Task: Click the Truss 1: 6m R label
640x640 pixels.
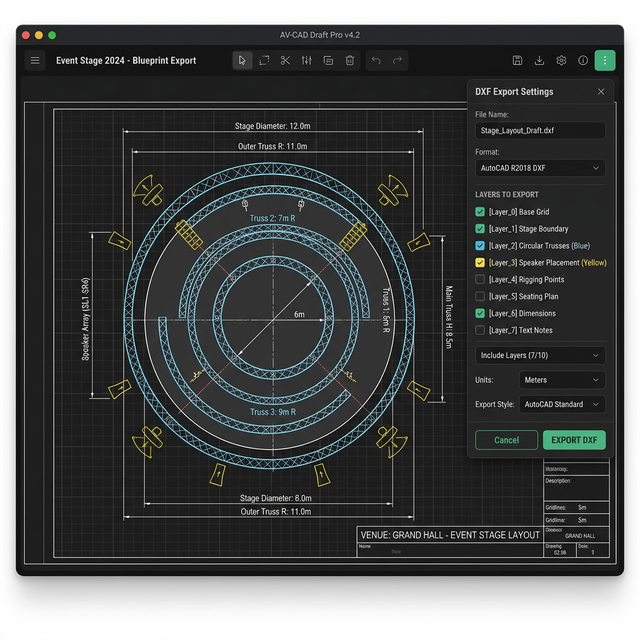Action: click(386, 310)
